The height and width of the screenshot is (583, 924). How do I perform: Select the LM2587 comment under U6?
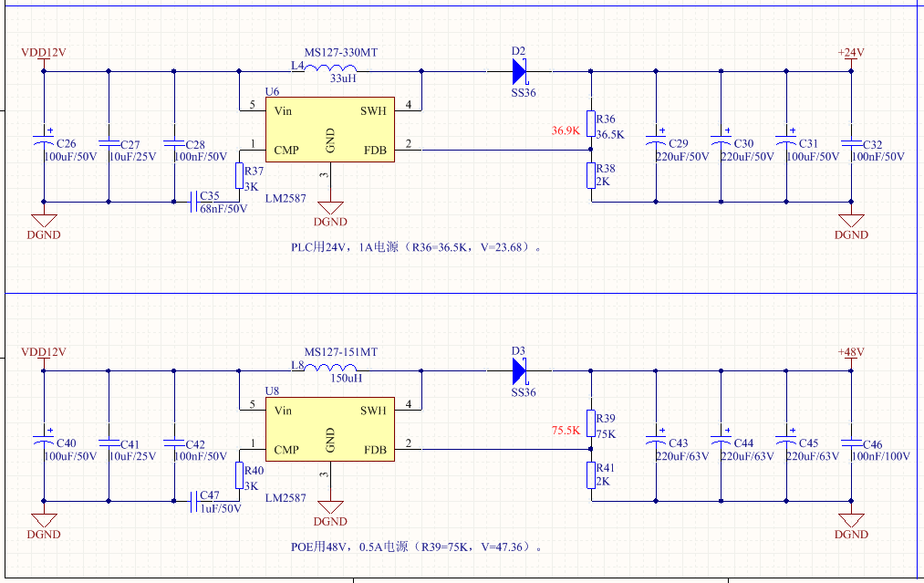[286, 199]
